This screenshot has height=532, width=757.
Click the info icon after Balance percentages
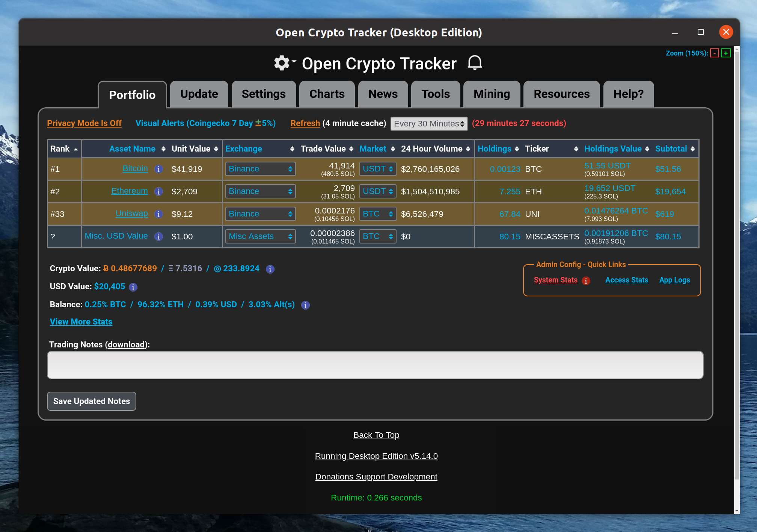[x=305, y=305]
